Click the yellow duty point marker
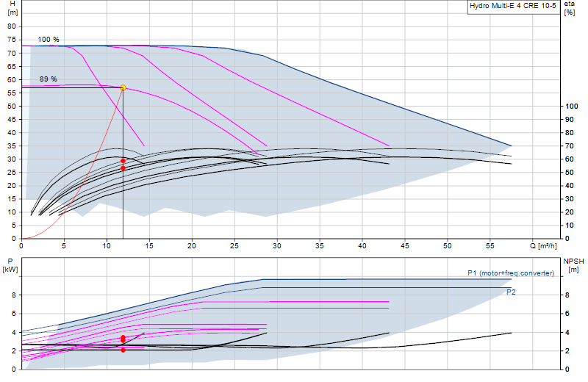 tap(123, 87)
